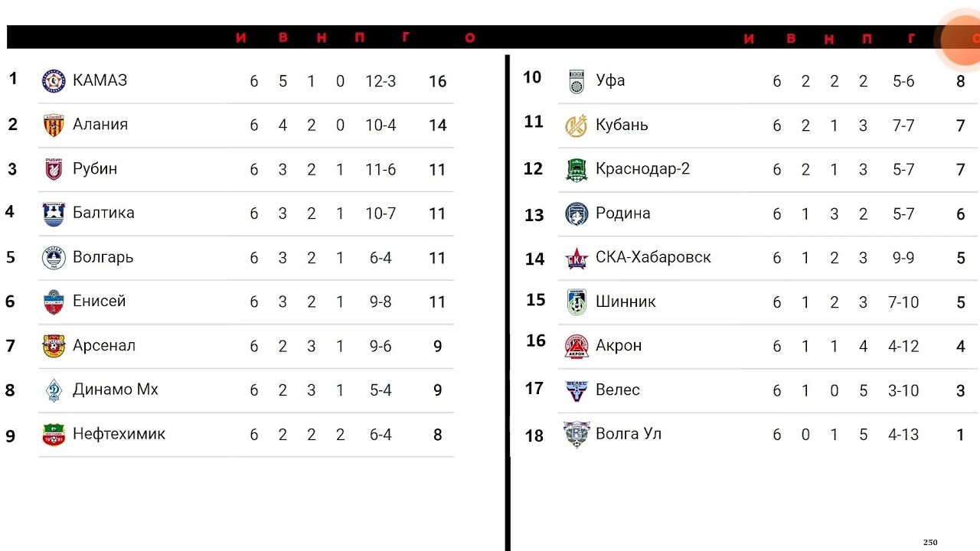Open the Енисей team name
This screenshot has width=980, height=551.
click(x=99, y=301)
